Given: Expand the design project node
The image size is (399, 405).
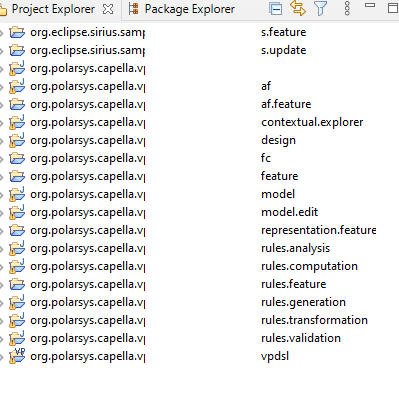Looking at the screenshot, I should click(x=2, y=140).
